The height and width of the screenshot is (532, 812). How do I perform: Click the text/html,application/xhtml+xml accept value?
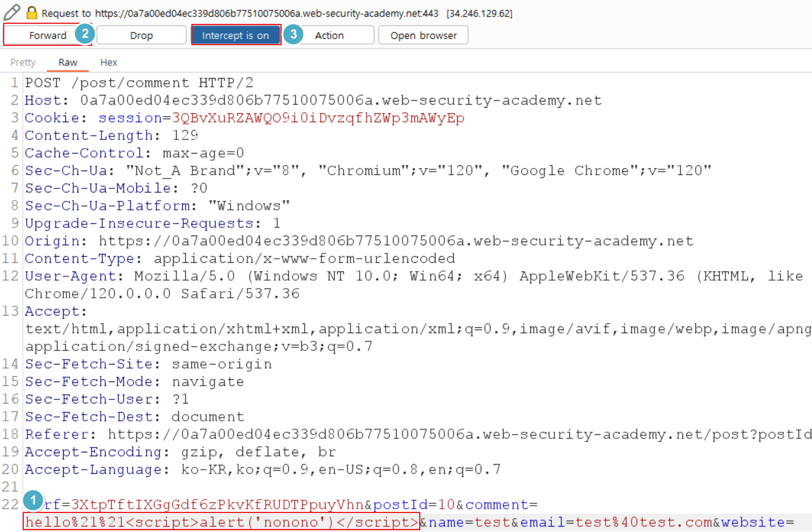coord(418,330)
